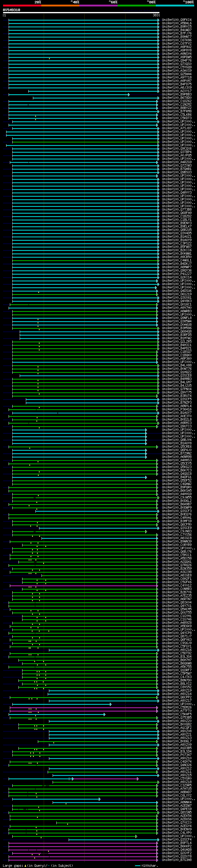Click the purple ~60% identity legend segment

[x=99, y=6]
